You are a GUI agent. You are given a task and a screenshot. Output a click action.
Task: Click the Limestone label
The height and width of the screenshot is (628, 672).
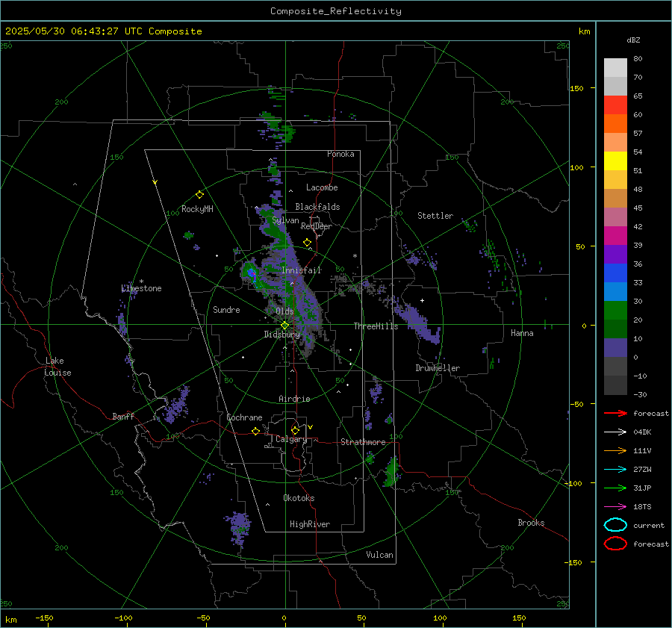141,288
